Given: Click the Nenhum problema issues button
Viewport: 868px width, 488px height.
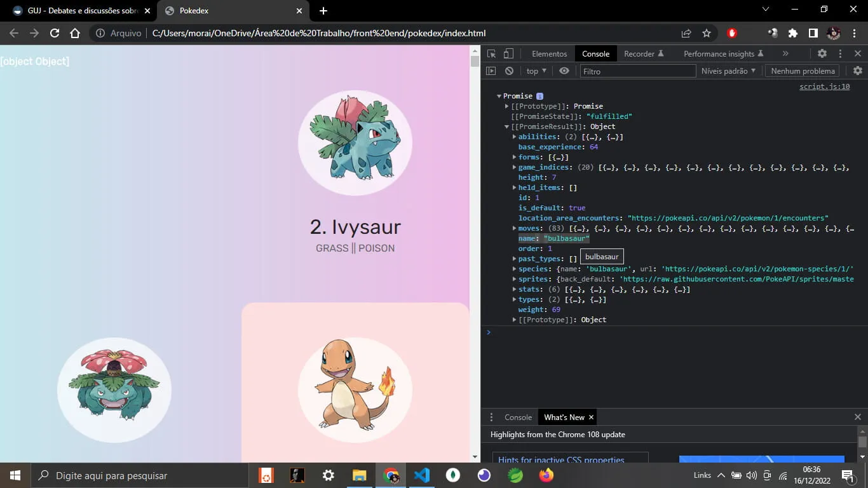Looking at the screenshot, I should click(x=803, y=71).
